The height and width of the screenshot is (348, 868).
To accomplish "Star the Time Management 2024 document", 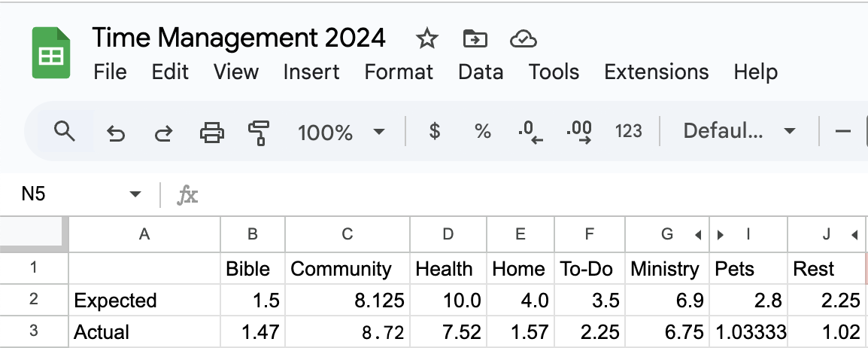I will point(426,38).
